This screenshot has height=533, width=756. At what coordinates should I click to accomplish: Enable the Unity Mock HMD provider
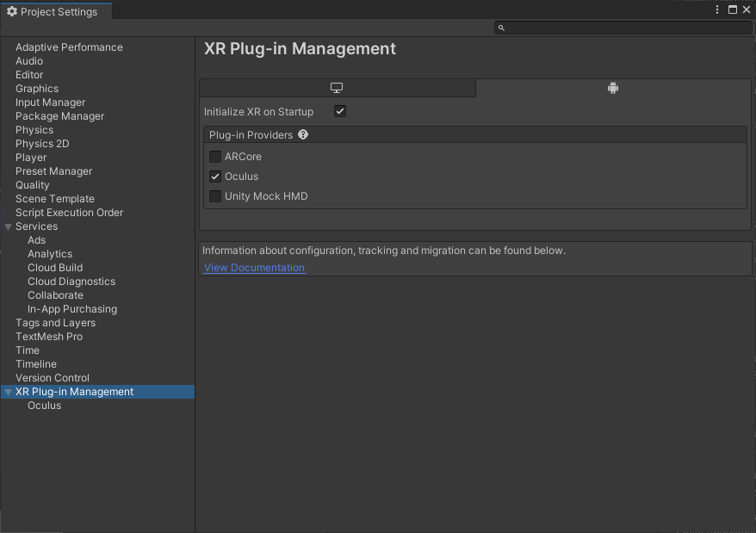tap(215, 195)
